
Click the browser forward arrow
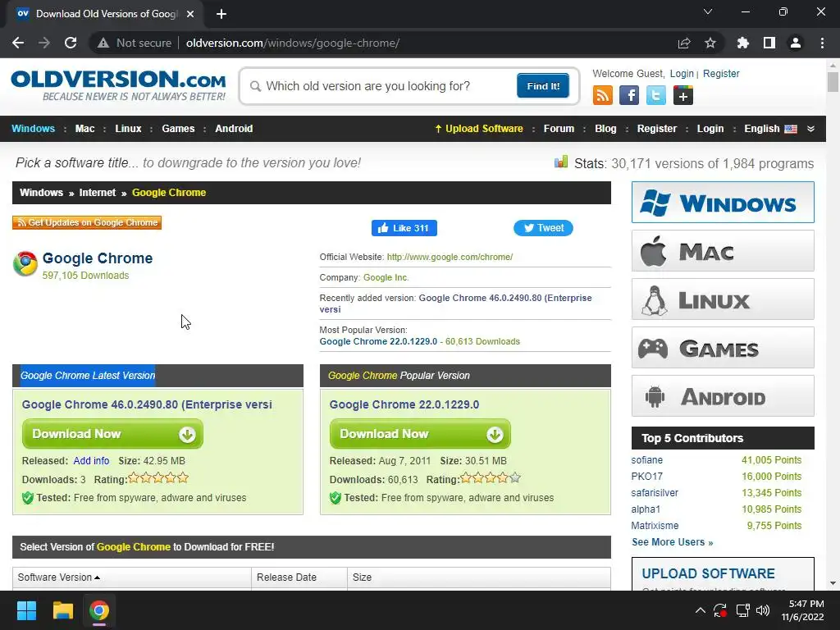click(44, 43)
